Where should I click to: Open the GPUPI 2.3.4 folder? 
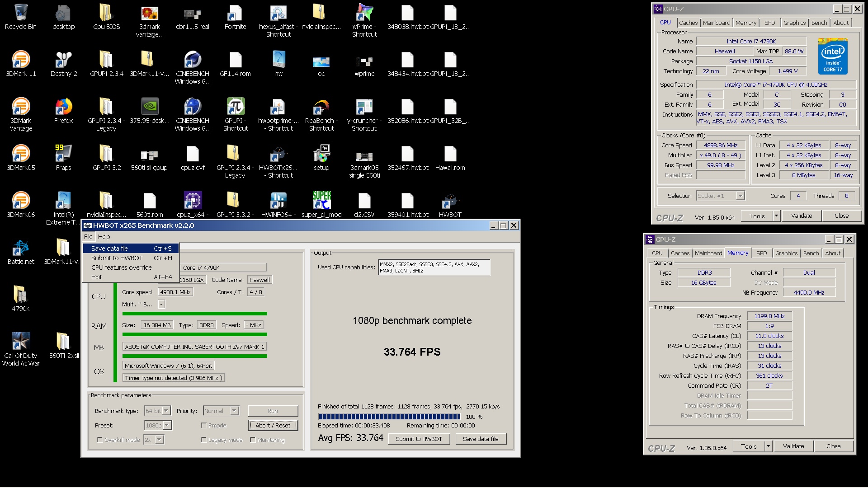click(106, 64)
